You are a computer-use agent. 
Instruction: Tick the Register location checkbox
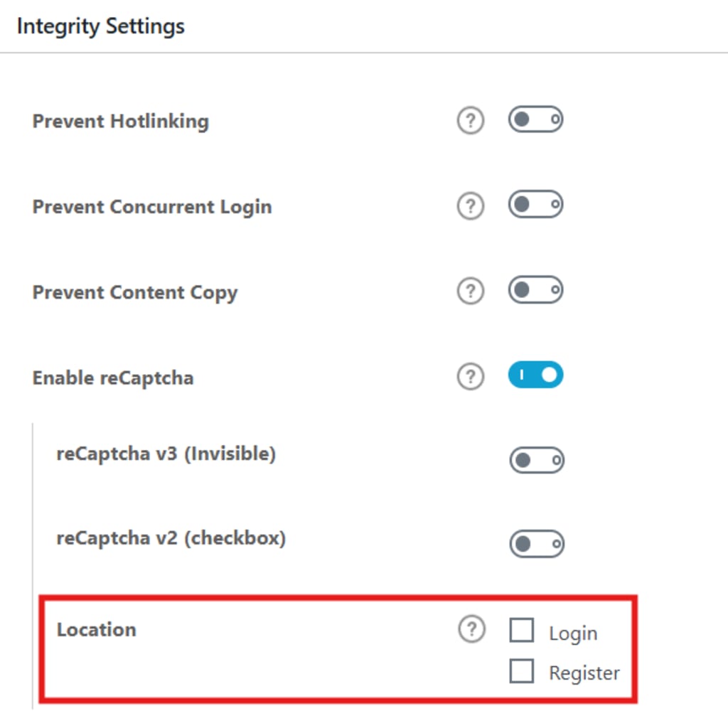(x=521, y=671)
